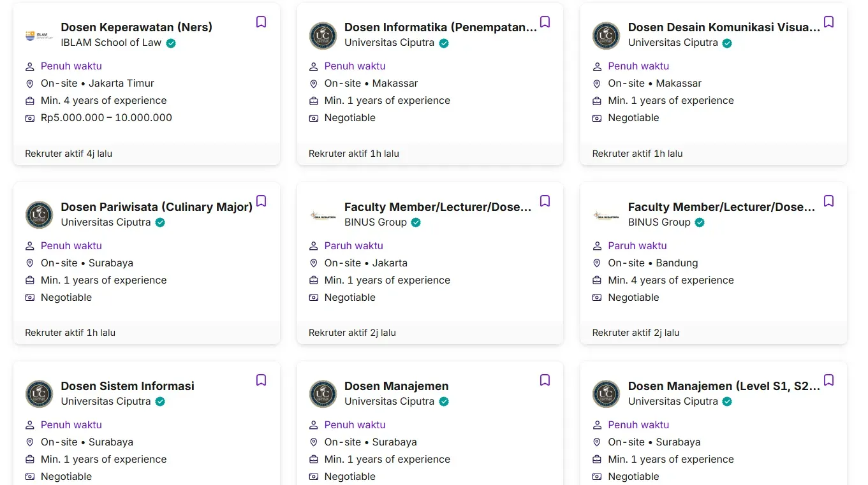Image resolution: width=868 pixels, height=485 pixels.
Task: Bookmark the Dosen Pariwisata (Culinary Major) job
Action: 261,201
